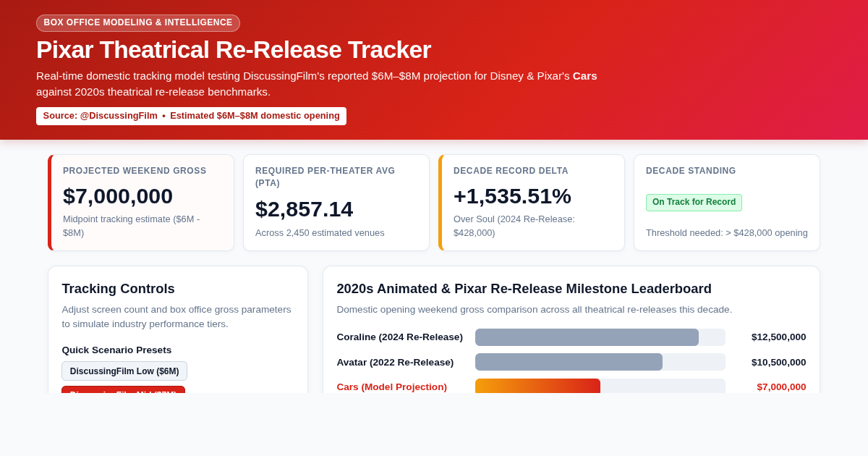The height and width of the screenshot is (456, 868).
Task: Select the +1,535.51% record delta value
Action: point(512,196)
